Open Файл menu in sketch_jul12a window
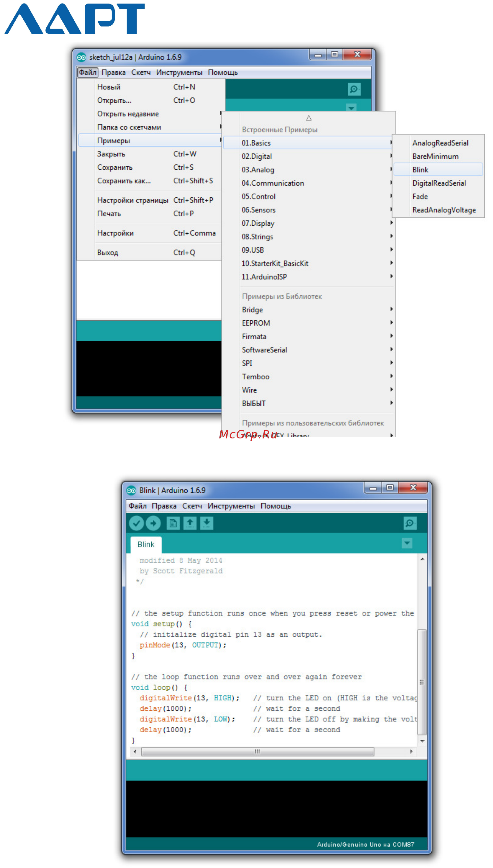Screen dimensions: 493x868 click(x=88, y=73)
